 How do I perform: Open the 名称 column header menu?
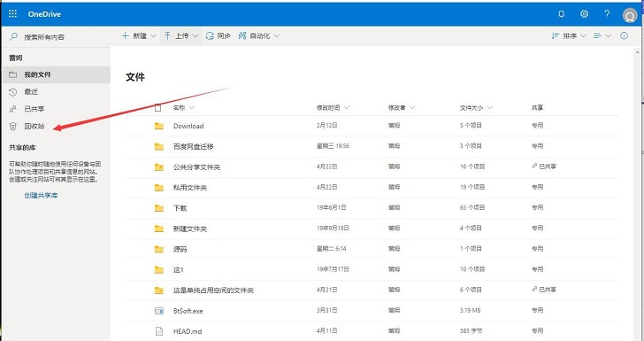click(x=184, y=108)
